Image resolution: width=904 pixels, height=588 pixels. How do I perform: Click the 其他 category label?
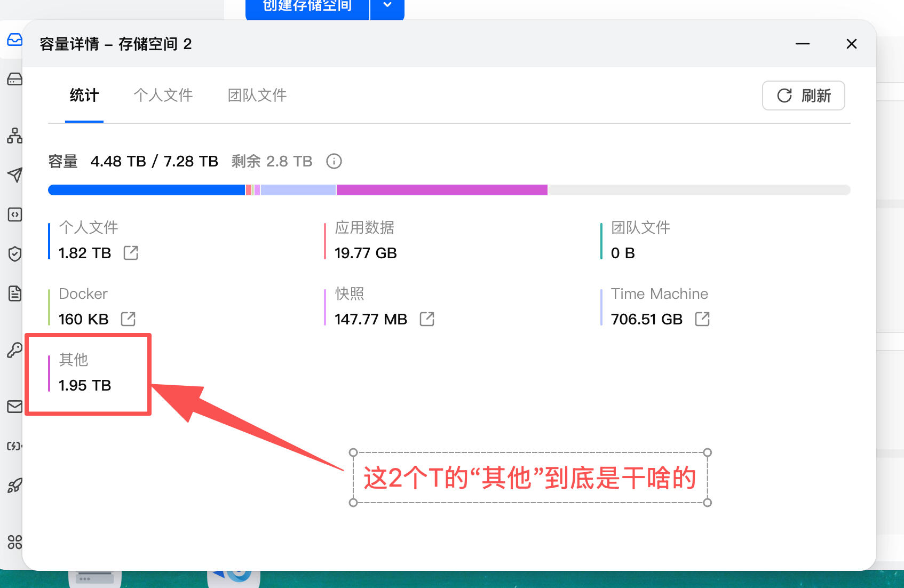(x=74, y=360)
